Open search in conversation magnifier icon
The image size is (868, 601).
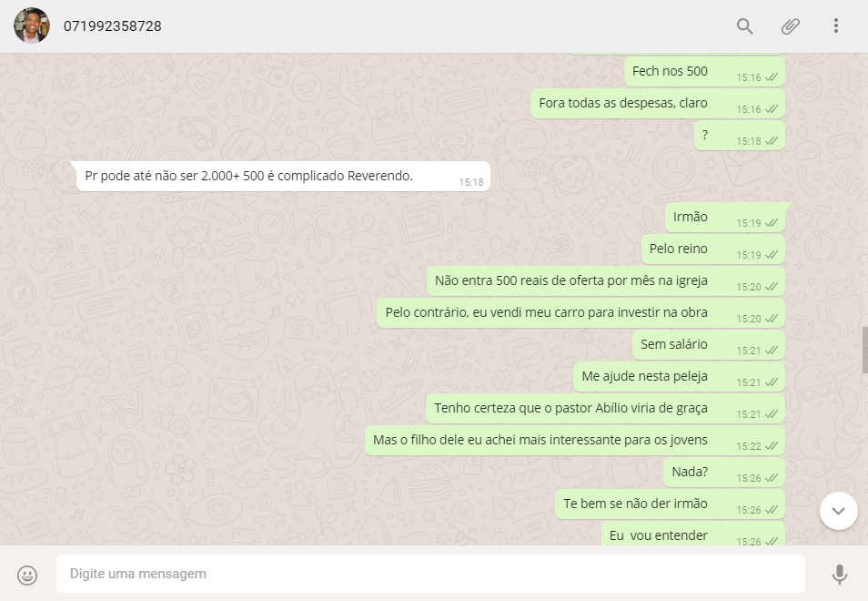(744, 26)
